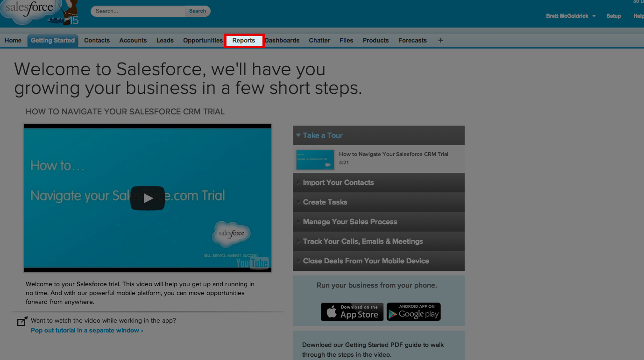Switch to the Chatter tab
This screenshot has height=360, width=644.
[x=320, y=41]
